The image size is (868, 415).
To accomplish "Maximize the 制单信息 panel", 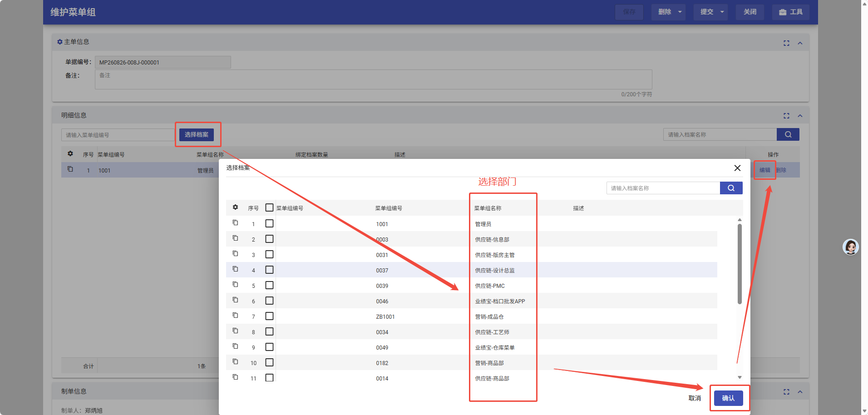I will tap(786, 392).
